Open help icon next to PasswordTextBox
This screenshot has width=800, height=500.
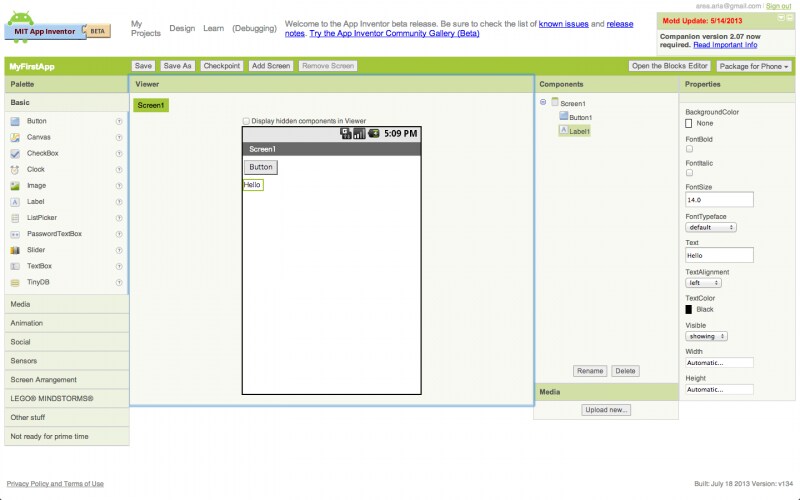point(119,234)
